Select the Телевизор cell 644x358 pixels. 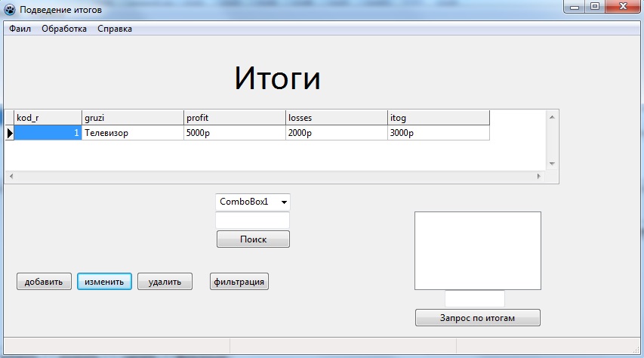click(133, 133)
